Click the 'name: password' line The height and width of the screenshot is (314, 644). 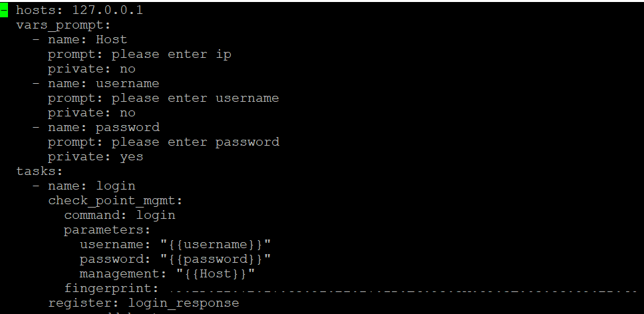(103, 127)
